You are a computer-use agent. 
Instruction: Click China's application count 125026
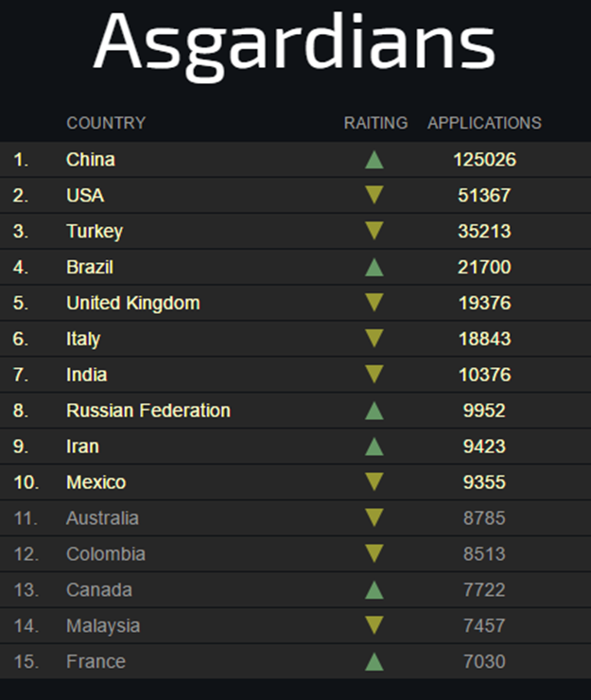(x=484, y=160)
